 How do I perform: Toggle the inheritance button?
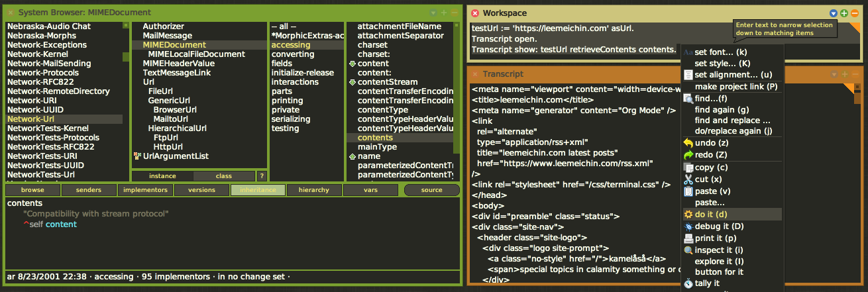click(258, 190)
